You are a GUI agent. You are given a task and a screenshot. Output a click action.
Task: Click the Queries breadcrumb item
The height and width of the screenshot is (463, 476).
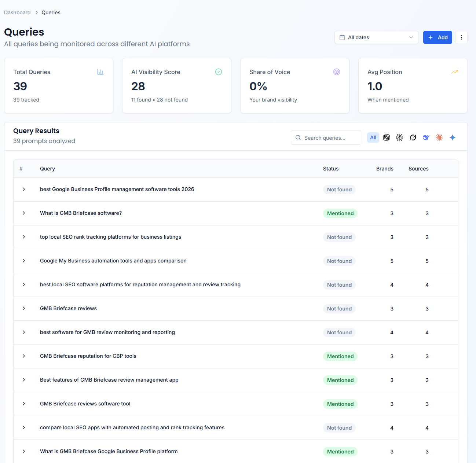[x=51, y=12]
